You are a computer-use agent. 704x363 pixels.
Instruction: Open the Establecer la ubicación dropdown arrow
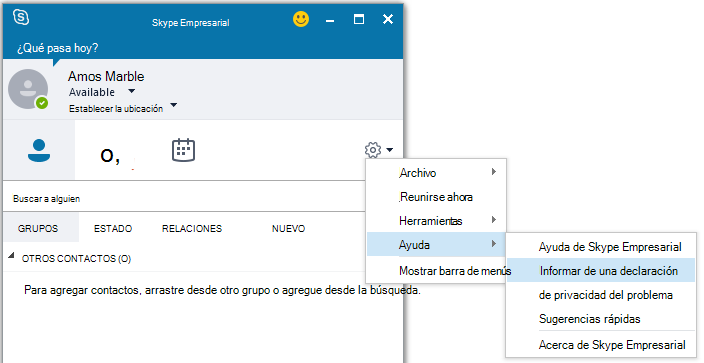click(x=174, y=105)
